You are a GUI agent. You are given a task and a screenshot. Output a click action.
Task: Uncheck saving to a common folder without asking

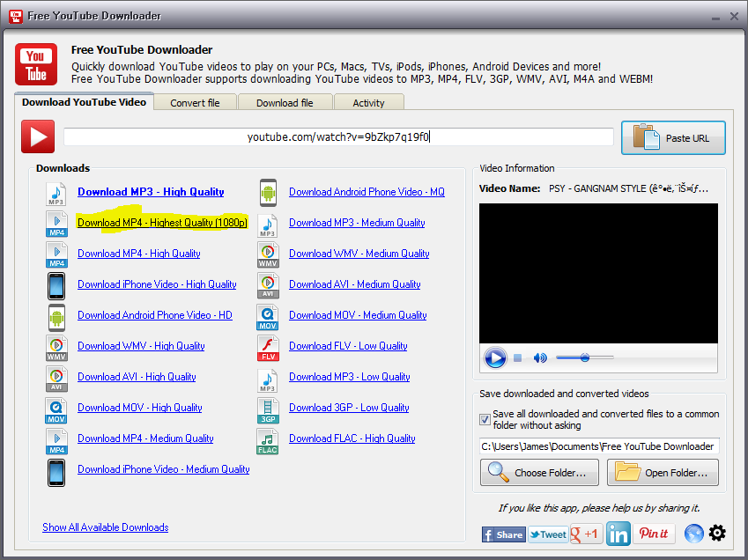coord(485,419)
